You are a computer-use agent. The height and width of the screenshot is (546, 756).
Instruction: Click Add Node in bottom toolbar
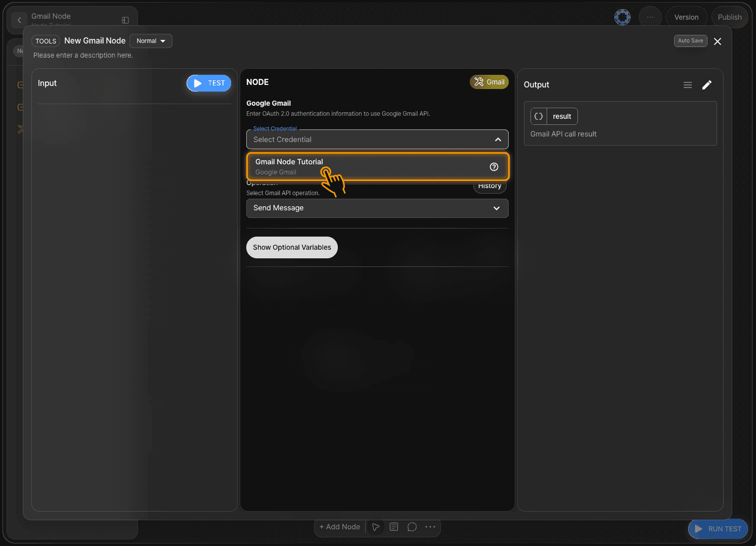(340, 527)
